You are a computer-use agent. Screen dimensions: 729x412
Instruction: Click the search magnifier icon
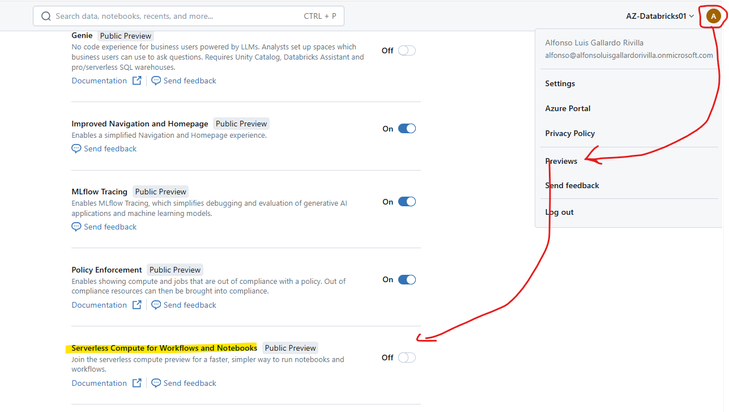pyautogui.click(x=46, y=16)
